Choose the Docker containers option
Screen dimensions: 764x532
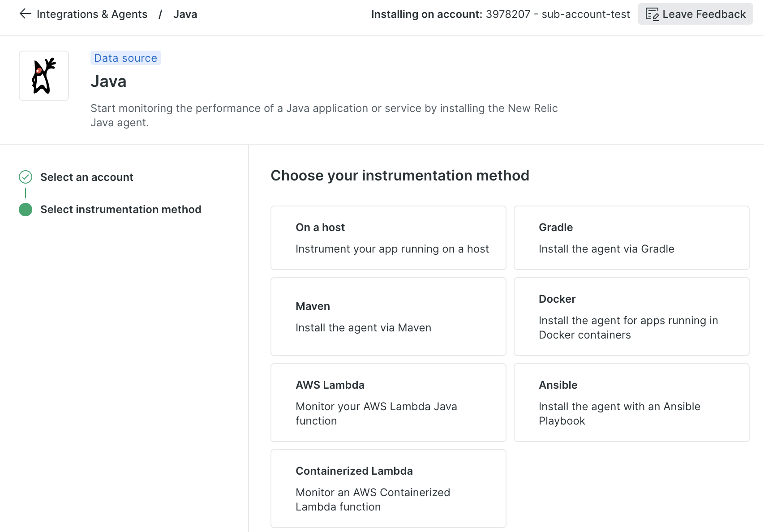[x=631, y=317]
